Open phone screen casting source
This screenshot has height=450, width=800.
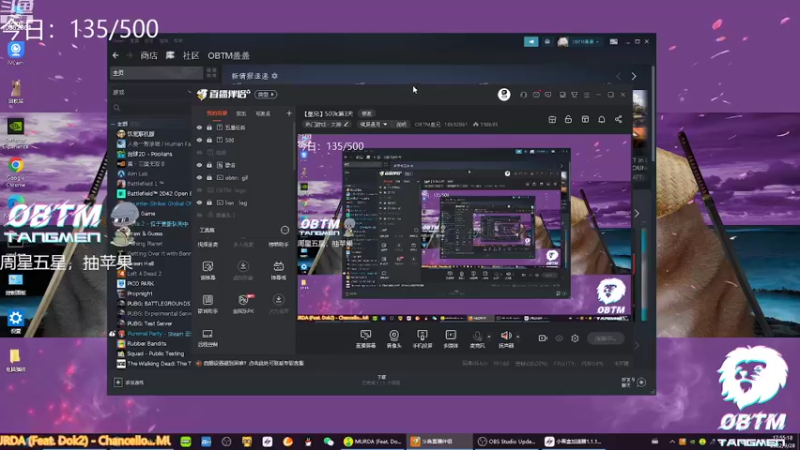coord(422,339)
